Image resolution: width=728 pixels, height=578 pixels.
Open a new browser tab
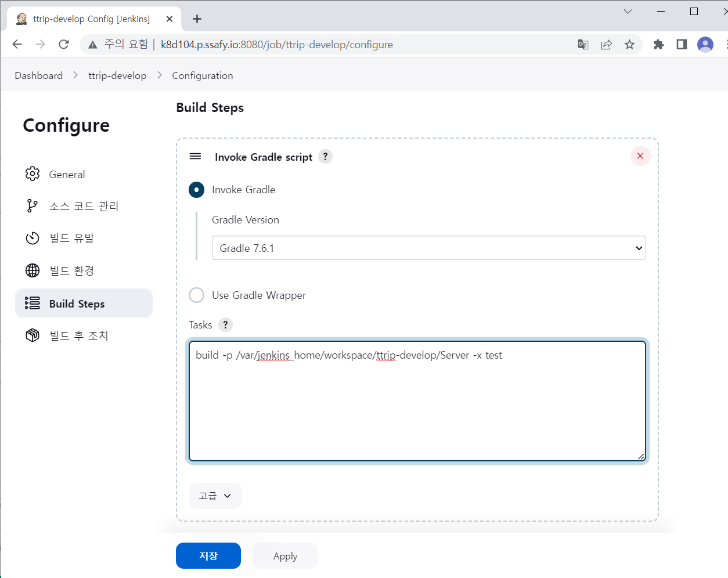(x=197, y=19)
